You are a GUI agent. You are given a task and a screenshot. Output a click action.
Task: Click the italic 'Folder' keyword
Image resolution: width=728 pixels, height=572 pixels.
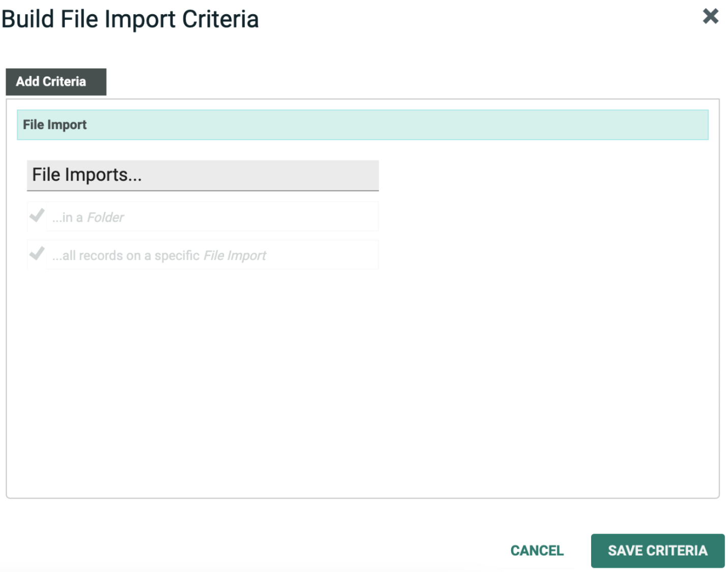105,218
